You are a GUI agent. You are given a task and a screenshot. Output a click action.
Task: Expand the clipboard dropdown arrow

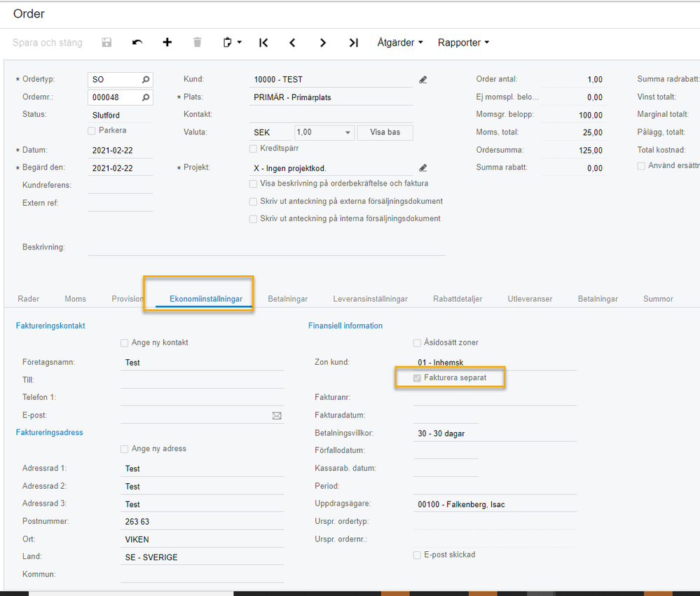239,43
